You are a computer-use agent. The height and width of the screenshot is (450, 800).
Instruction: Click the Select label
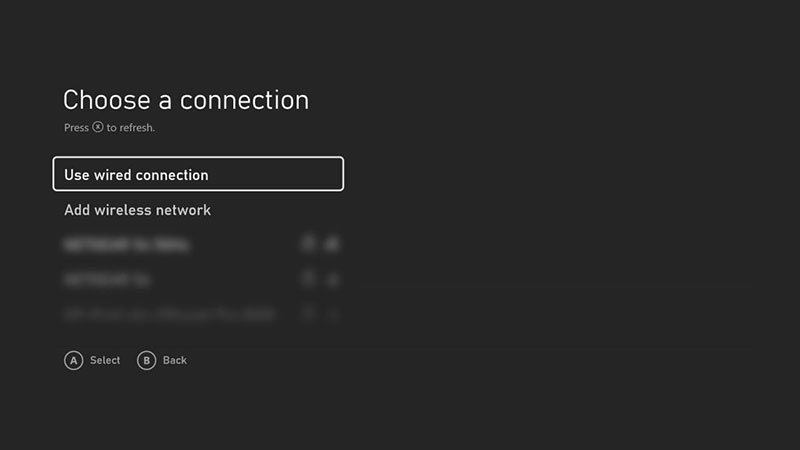tap(105, 360)
